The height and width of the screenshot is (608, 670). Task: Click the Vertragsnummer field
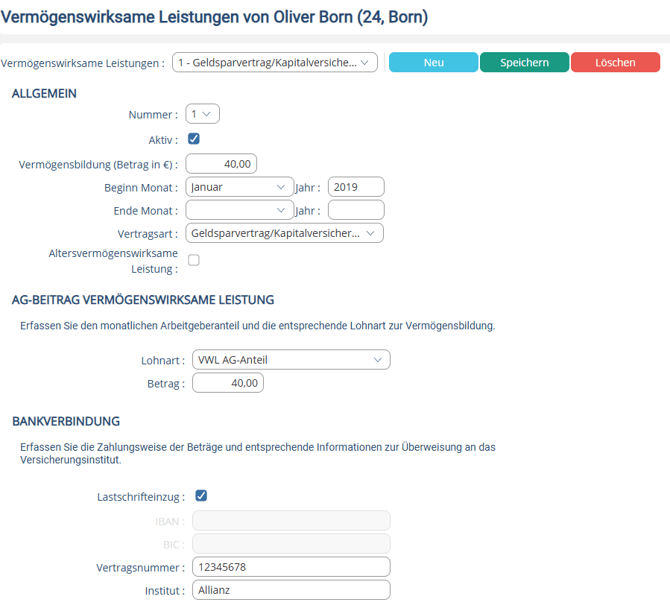291,567
